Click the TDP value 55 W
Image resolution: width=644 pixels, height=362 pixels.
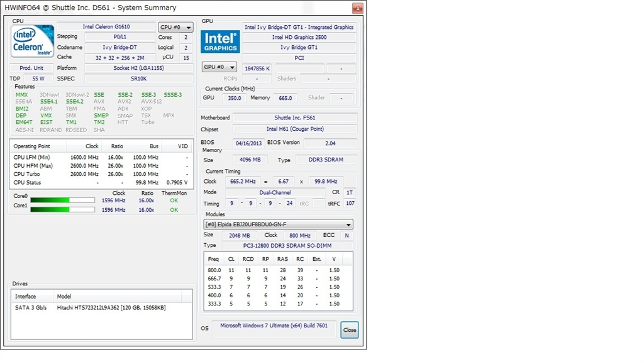pos(38,79)
